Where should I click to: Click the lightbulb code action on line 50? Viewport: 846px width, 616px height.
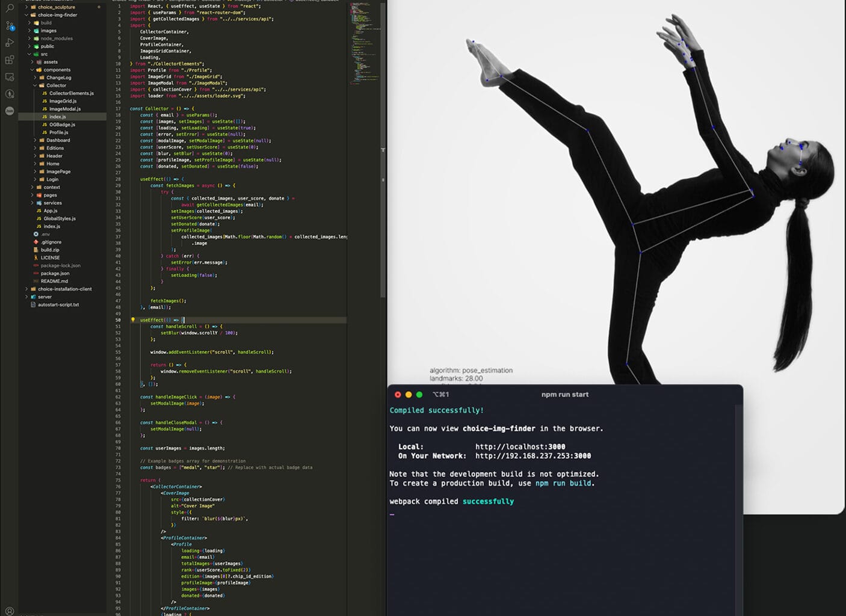(132, 319)
